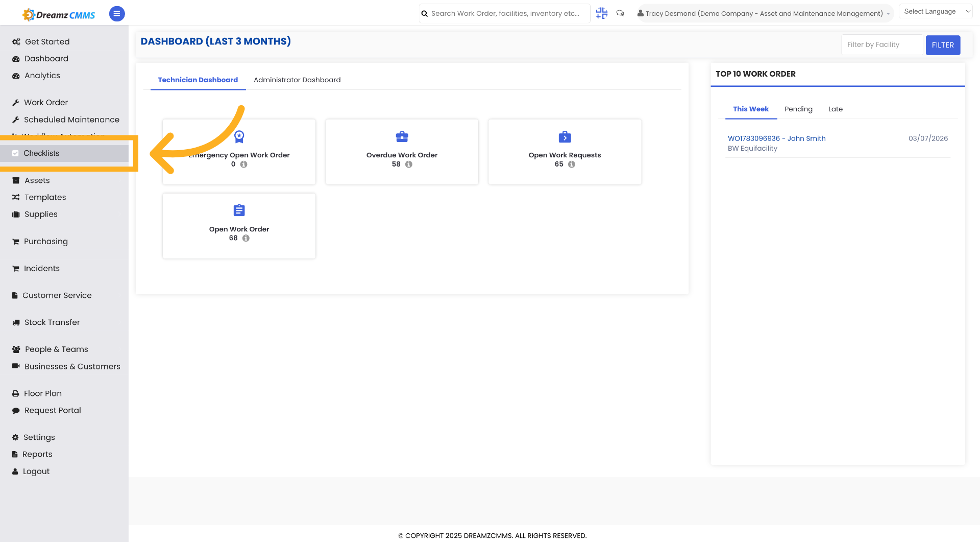Click the Analytics sidebar icon

(16, 76)
